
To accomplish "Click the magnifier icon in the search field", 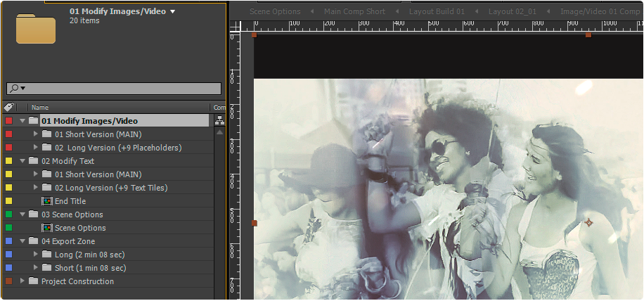I will click(13, 88).
